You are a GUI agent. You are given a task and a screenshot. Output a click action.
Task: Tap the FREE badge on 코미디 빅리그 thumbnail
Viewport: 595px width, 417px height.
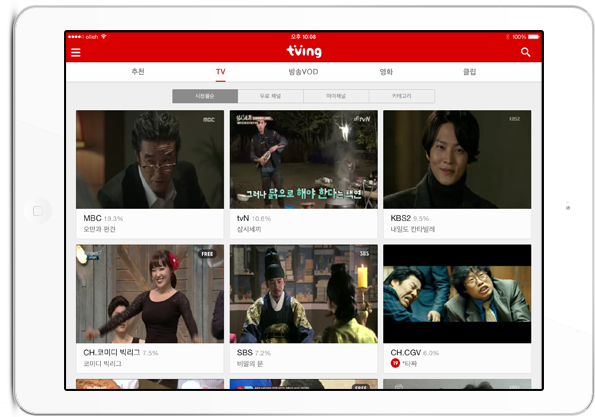coord(207,254)
